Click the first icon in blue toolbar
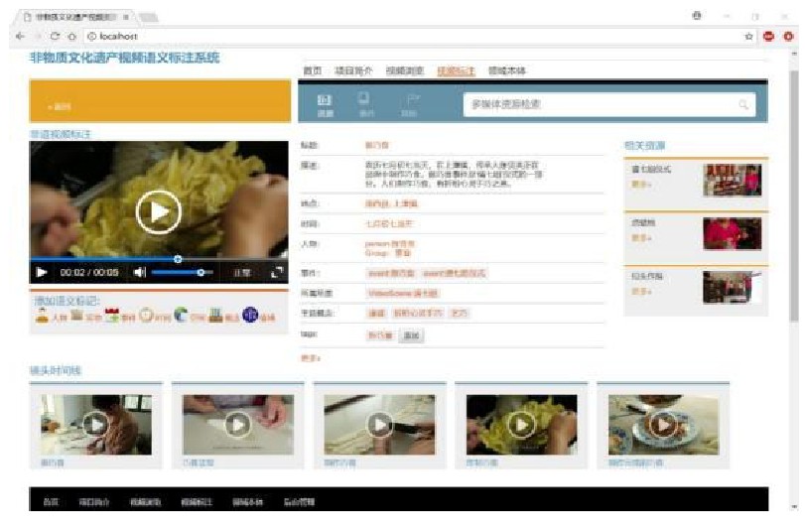Image resolution: width=805 pixels, height=532 pixels. point(324,98)
